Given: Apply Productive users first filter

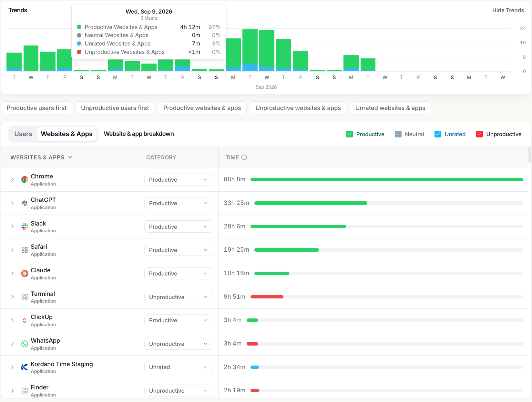Looking at the screenshot, I should click(37, 108).
